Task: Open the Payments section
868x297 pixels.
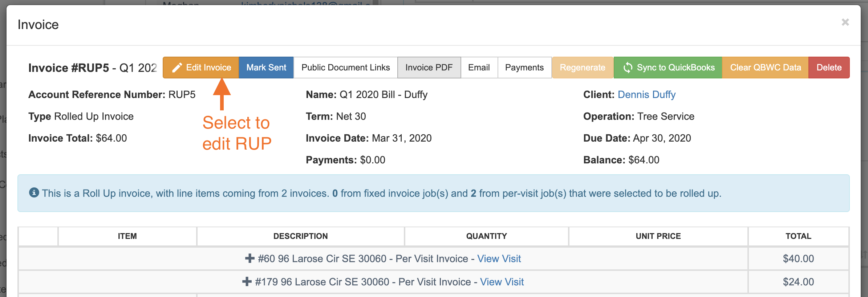Action: [524, 68]
